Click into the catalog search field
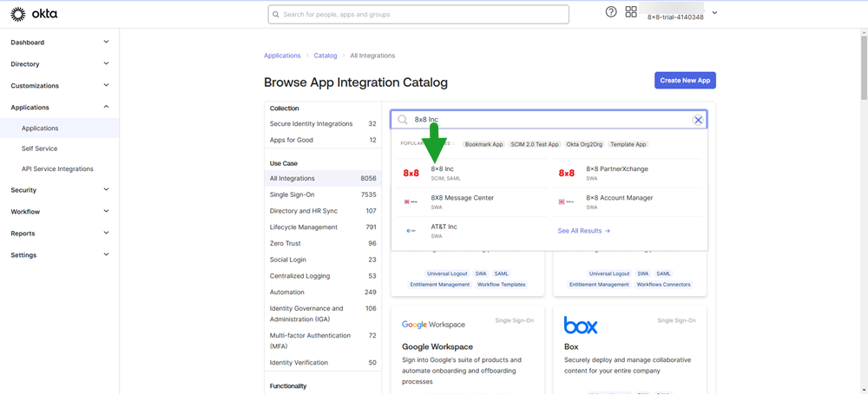 tap(548, 120)
